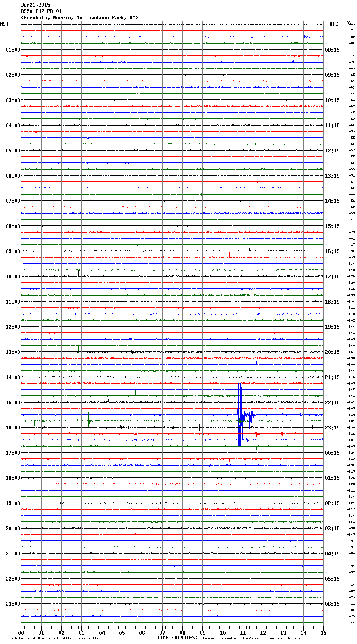
Task: Select the 22:15 UTC time label
Action: [332, 403]
